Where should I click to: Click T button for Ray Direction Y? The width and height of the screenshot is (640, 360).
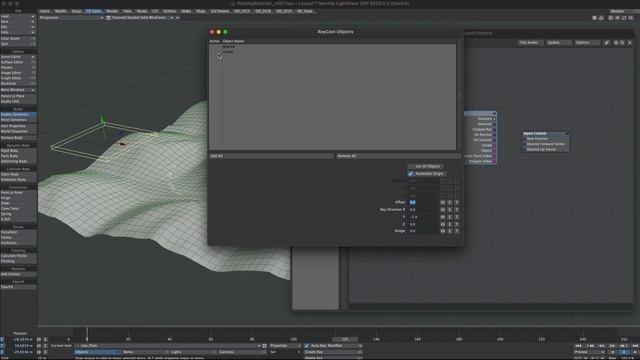457,217
